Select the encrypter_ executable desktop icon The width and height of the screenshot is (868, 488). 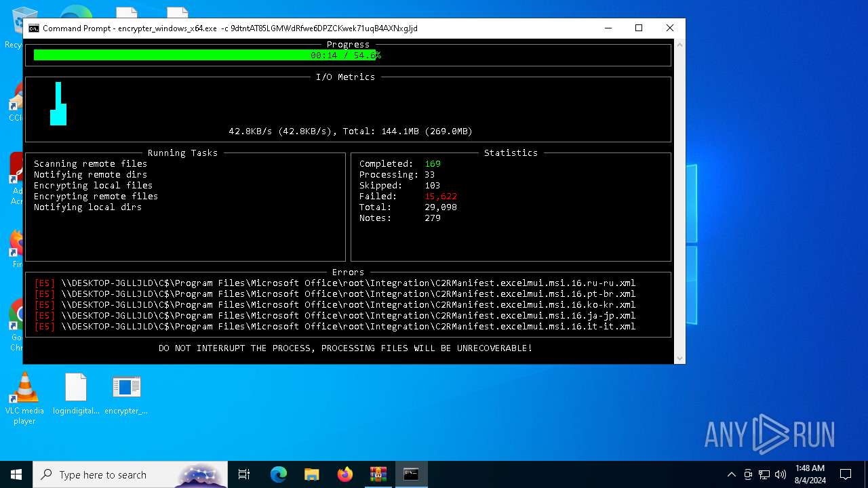coord(126,394)
